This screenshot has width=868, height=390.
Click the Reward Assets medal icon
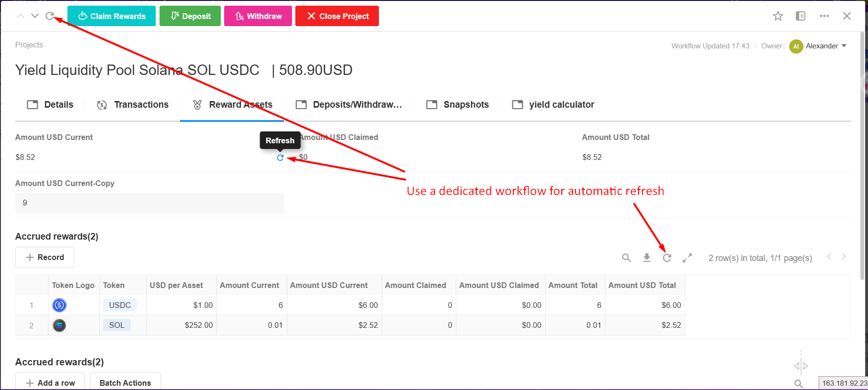(198, 105)
